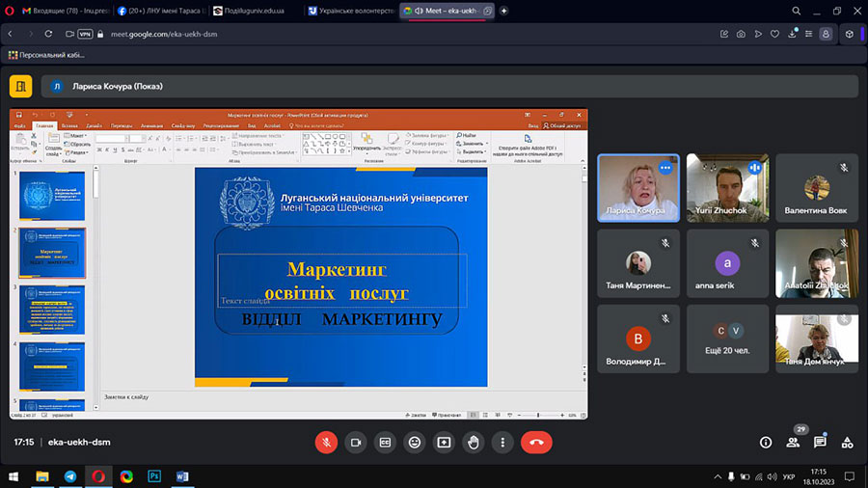The height and width of the screenshot is (488, 868).
Task: Click the present screen icon
Action: click(444, 442)
